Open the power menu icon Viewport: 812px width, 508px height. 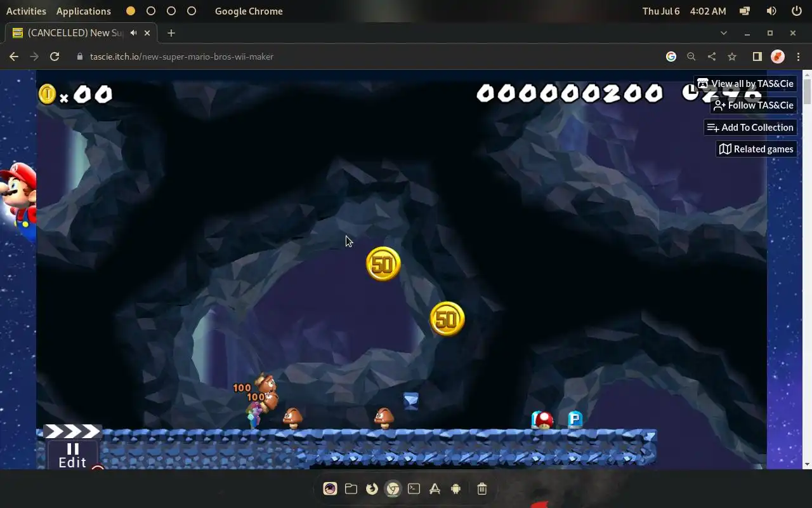point(797,11)
